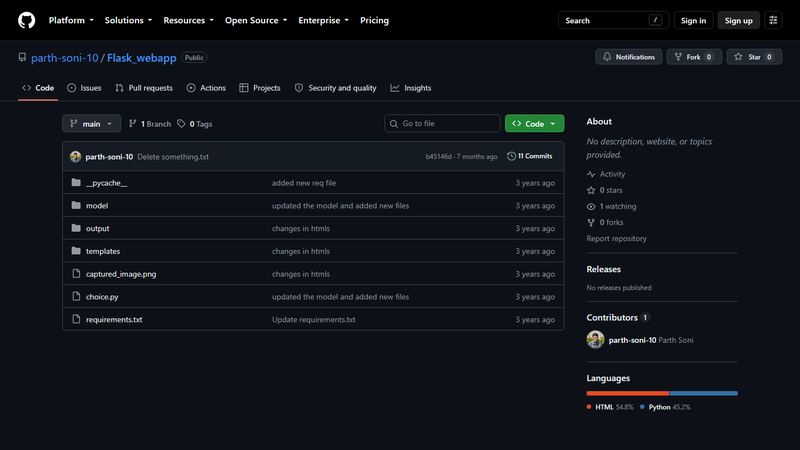
Task: Open the green Code dropdown
Action: click(x=534, y=123)
